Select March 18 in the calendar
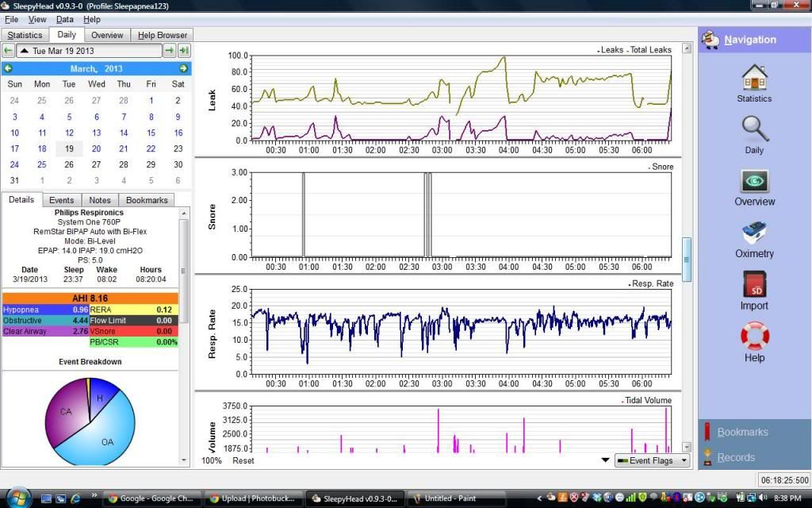This screenshot has width=812, height=508. [42, 148]
